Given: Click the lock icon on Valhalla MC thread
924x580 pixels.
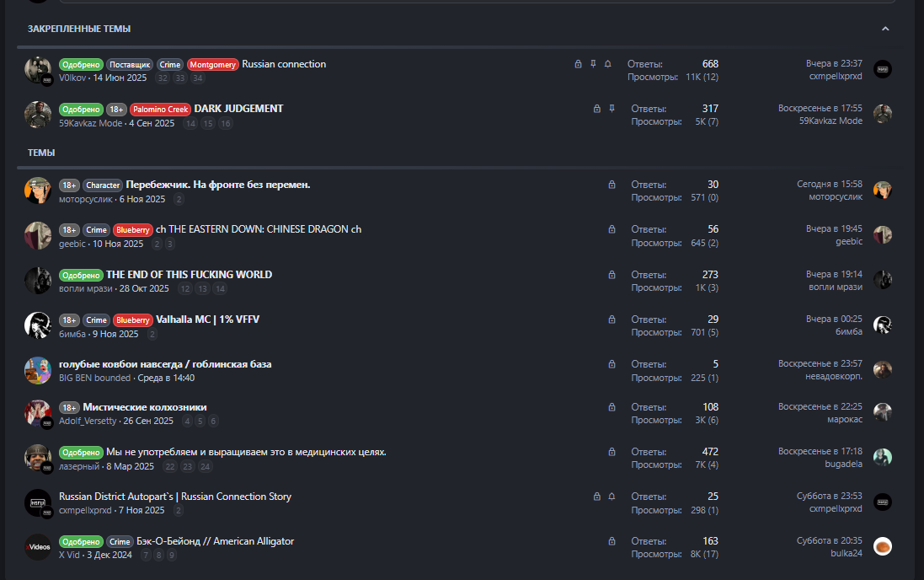Looking at the screenshot, I should (612, 320).
